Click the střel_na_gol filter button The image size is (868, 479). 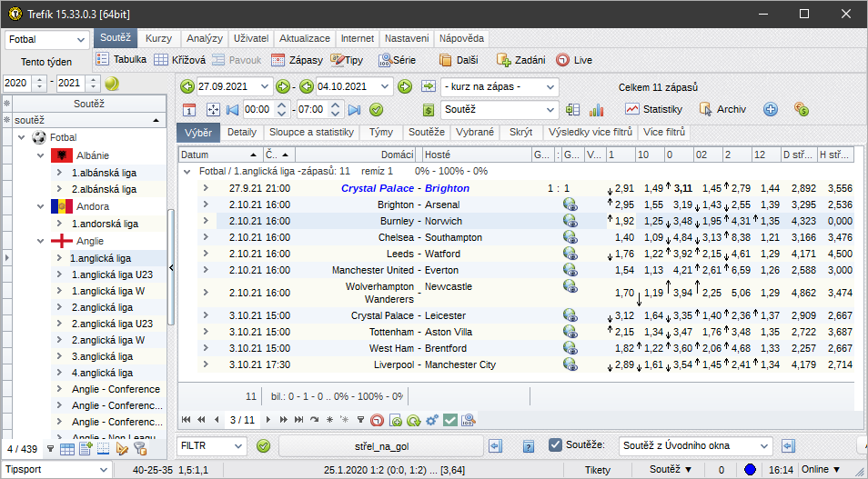(381, 445)
